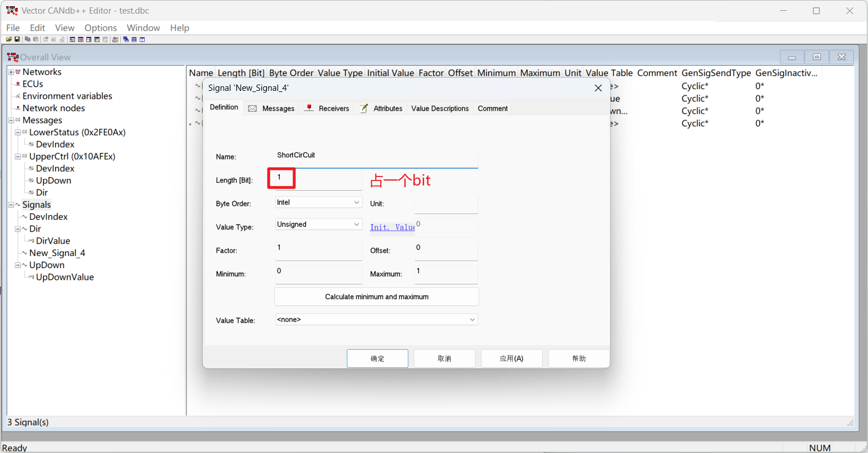Click the Tile vertically toolbar icon
Image resolution: width=868 pixels, height=453 pixels.
tap(142, 40)
